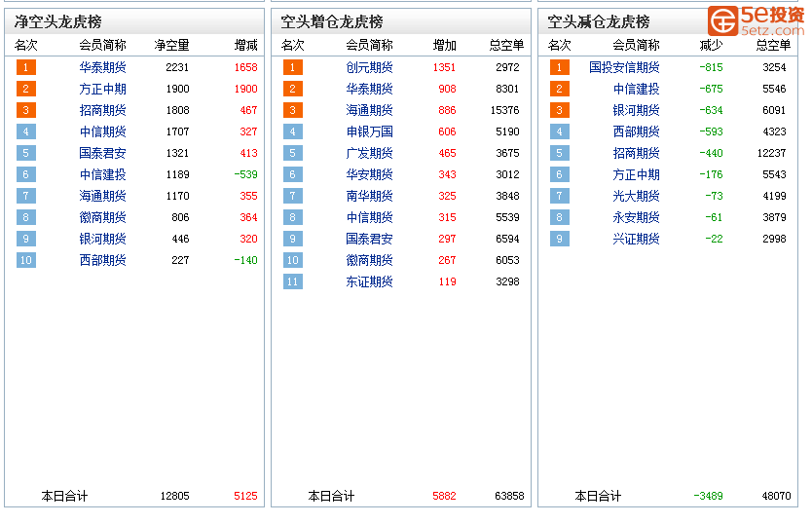Open 徽商期货 link in 净空头龙虎榜
This screenshot has height=524, width=812.
click(x=102, y=217)
